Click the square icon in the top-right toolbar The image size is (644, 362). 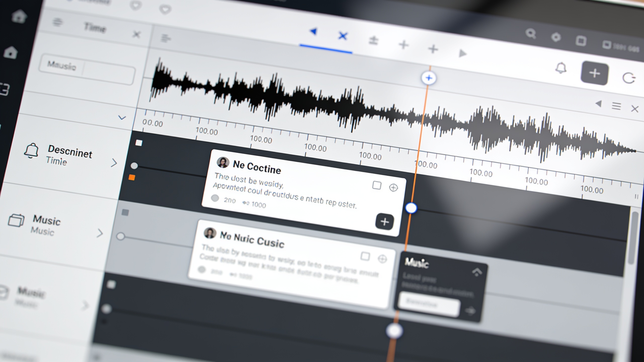[x=581, y=41]
